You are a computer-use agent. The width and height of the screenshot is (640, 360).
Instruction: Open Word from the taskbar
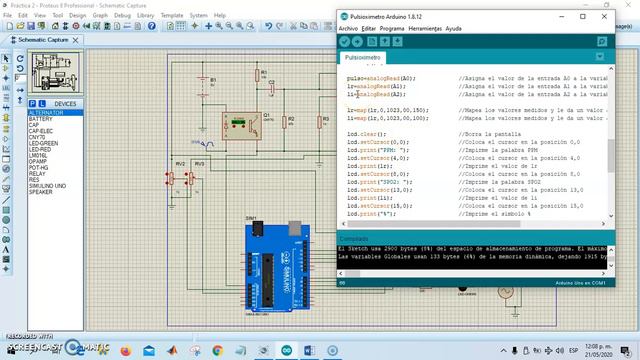pyautogui.click(x=309, y=351)
